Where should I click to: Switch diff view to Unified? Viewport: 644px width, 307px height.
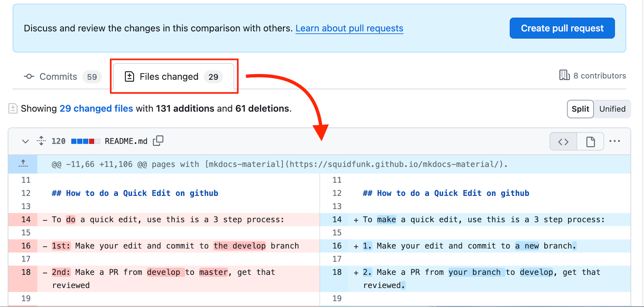tap(612, 109)
